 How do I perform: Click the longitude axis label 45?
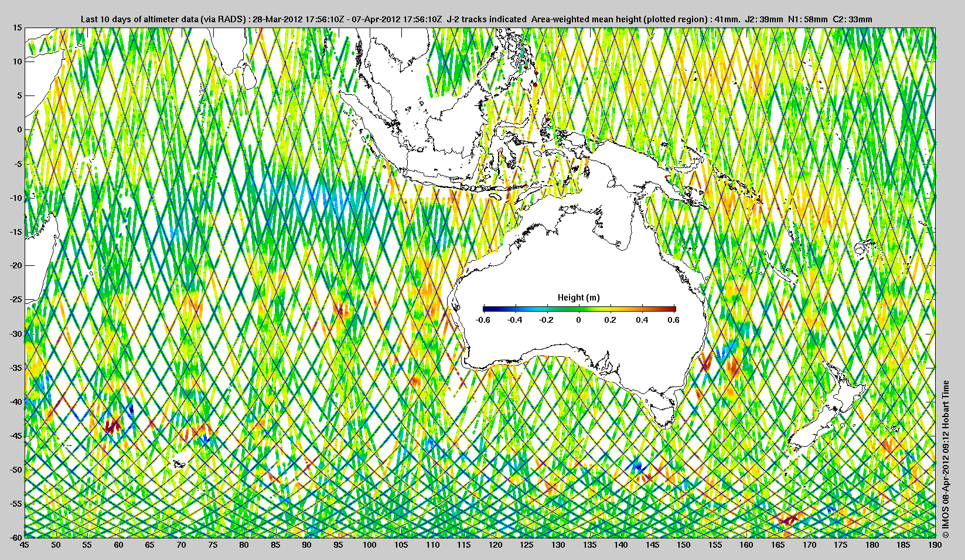pyautogui.click(x=24, y=545)
